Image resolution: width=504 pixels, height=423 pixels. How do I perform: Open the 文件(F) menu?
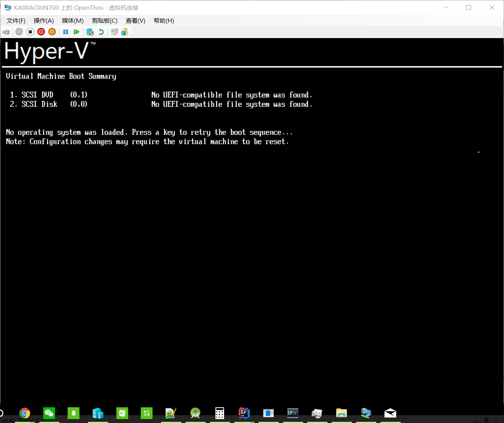(16, 20)
